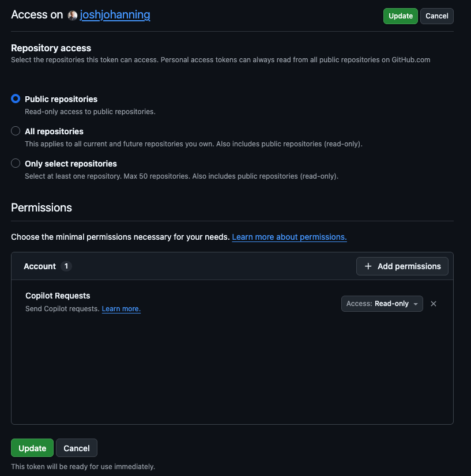471x476 pixels.
Task: Open the Add permissions menu
Action: [402, 266]
